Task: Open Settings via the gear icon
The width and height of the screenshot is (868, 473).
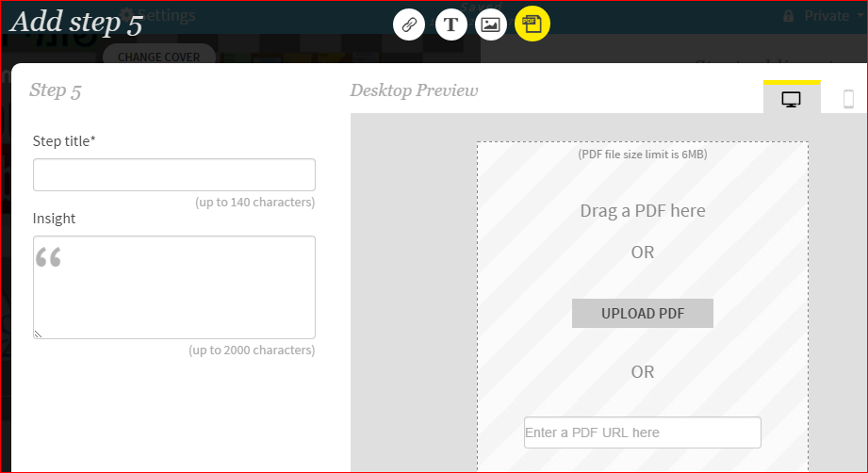Action: [125, 15]
